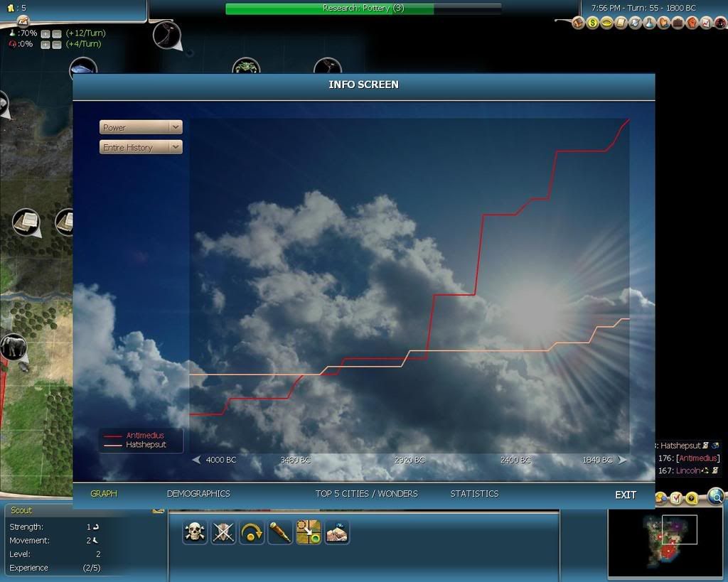This screenshot has height=582, width=728.
Task: Click the yellow question-mark minimap icon
Action: coord(692,498)
